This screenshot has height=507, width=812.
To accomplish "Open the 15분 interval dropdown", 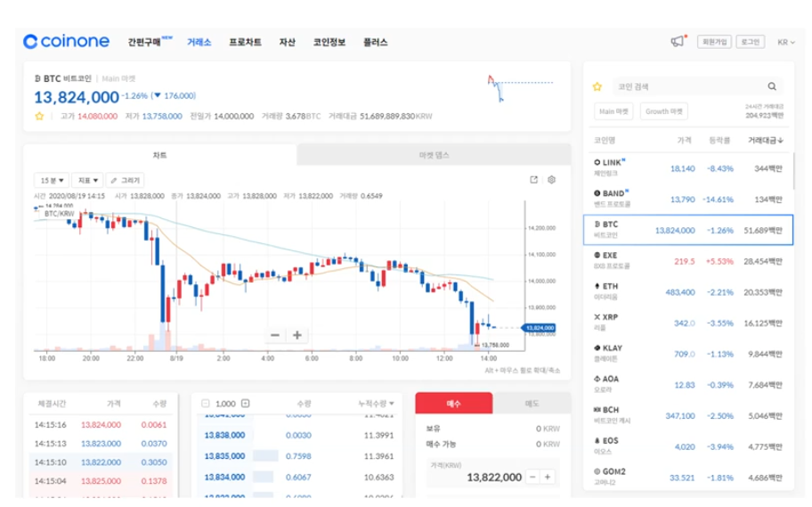I will point(52,180).
